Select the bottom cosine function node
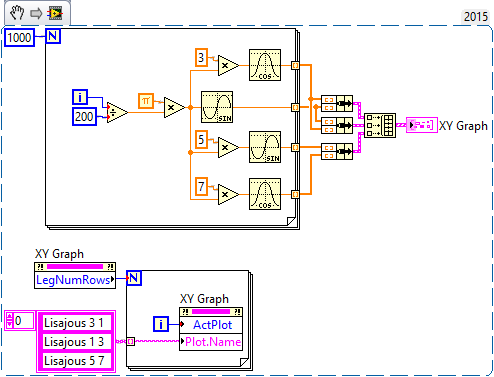The width and height of the screenshot is (494, 377). coord(265,194)
